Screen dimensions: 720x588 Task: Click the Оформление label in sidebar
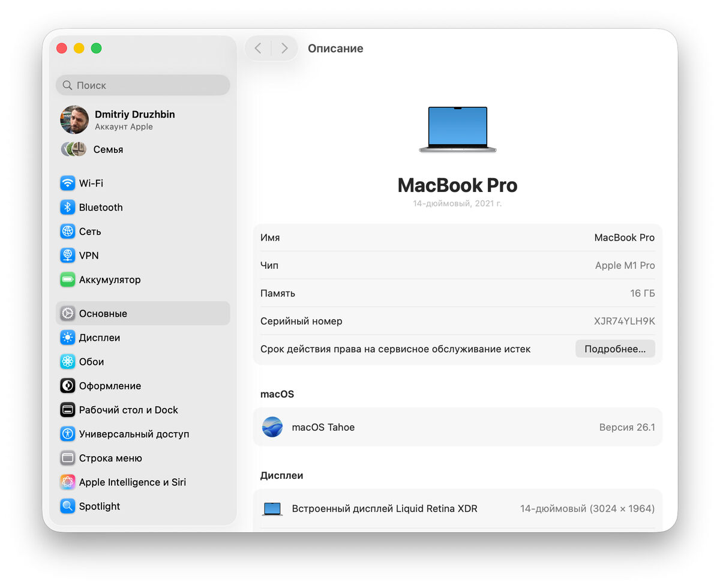(110, 386)
